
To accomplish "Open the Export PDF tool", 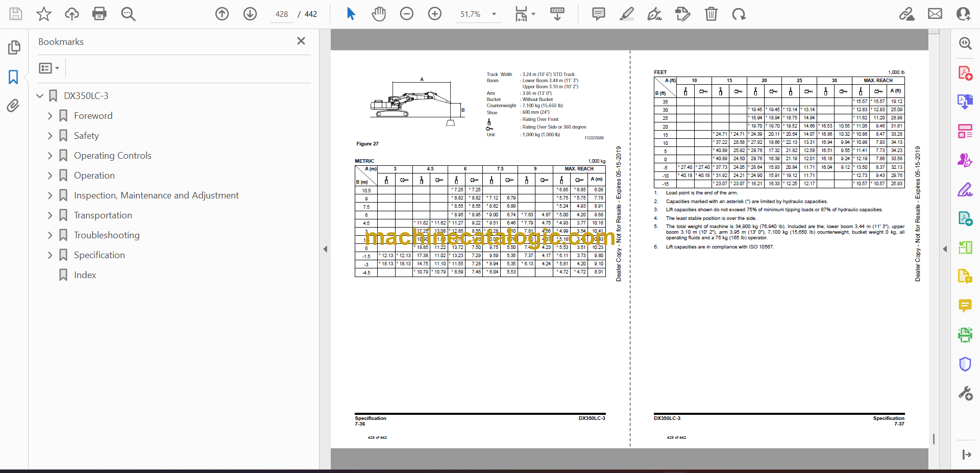I will click(965, 102).
